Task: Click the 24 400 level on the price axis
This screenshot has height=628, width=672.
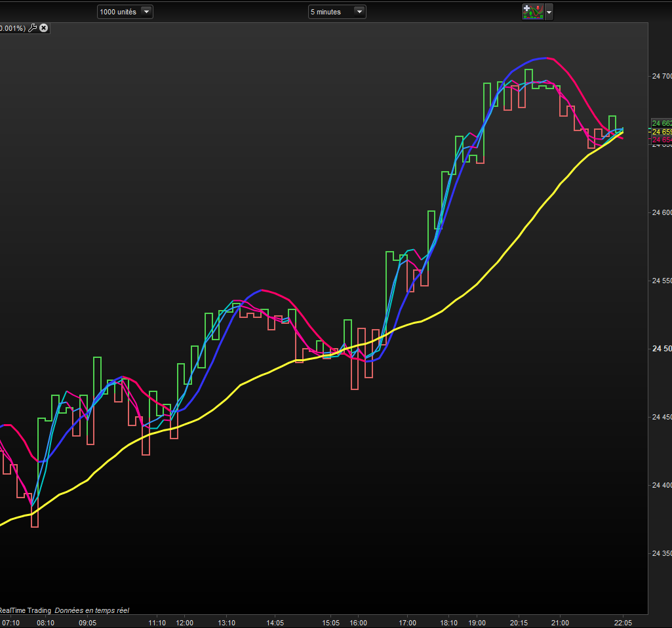Action: point(662,485)
